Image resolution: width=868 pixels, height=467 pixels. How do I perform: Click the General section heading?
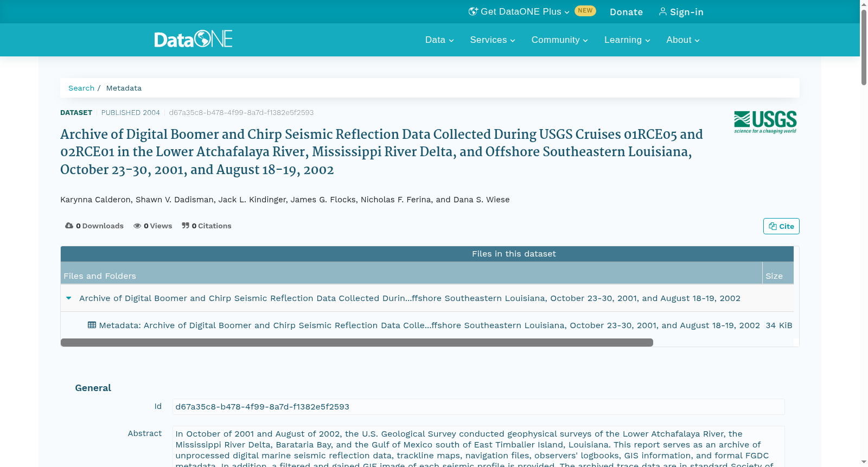point(93,388)
